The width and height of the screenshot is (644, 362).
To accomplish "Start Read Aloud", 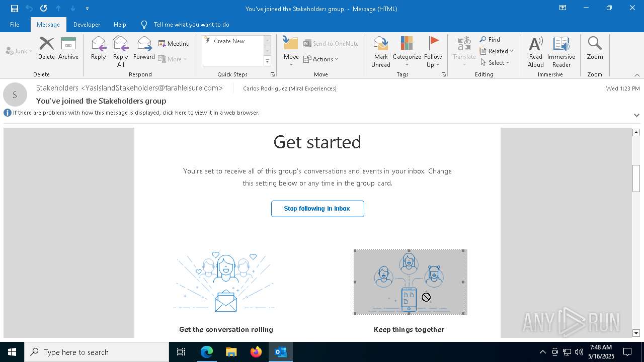I will click(x=536, y=52).
